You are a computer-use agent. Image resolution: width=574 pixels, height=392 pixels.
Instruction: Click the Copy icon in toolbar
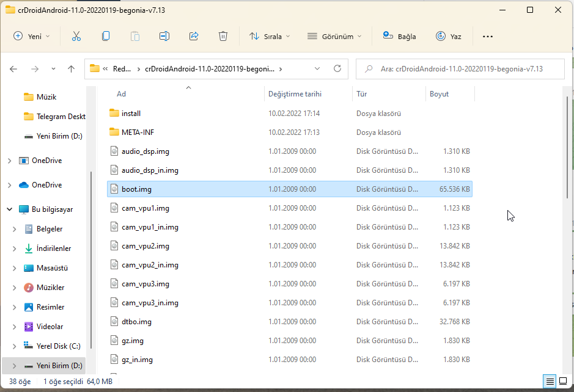tap(106, 37)
